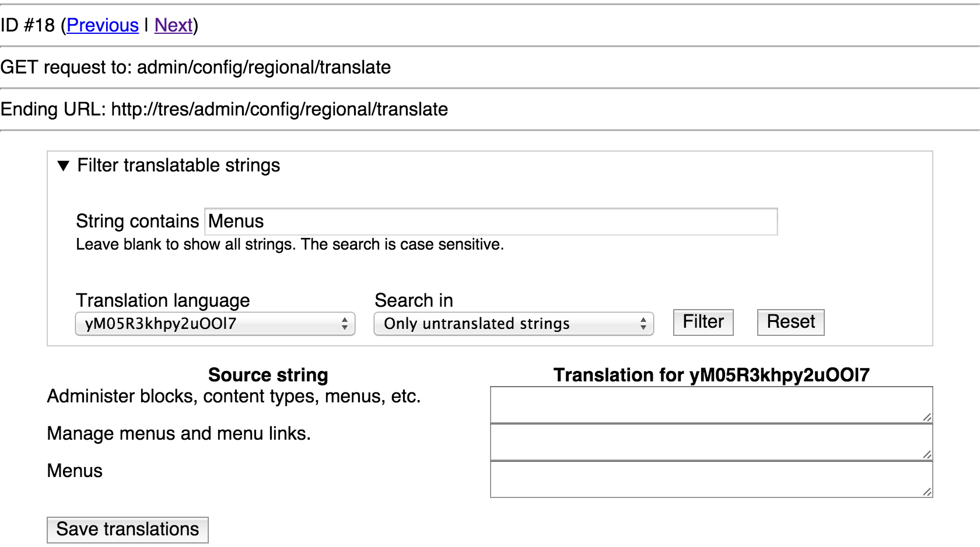Follow the Next link

(173, 25)
